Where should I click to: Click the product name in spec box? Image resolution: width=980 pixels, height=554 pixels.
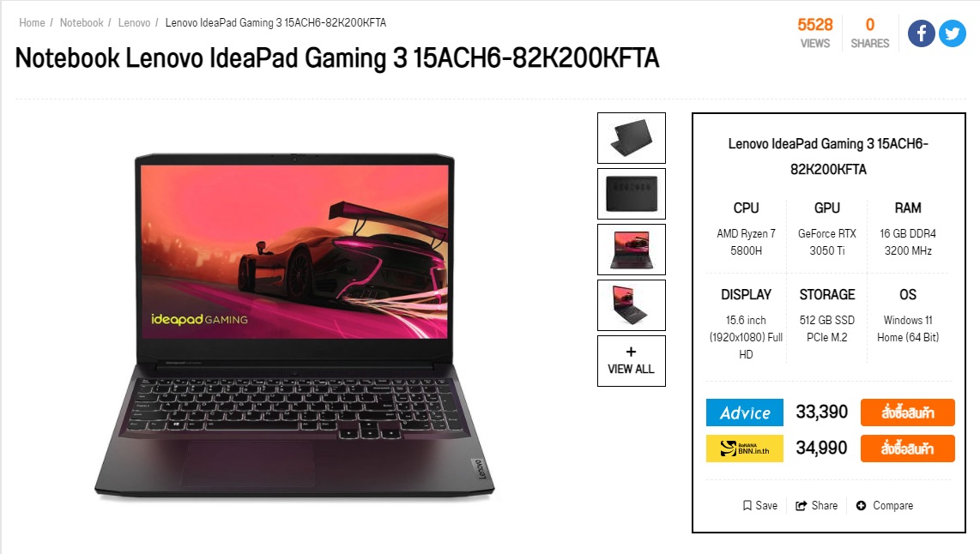828,156
